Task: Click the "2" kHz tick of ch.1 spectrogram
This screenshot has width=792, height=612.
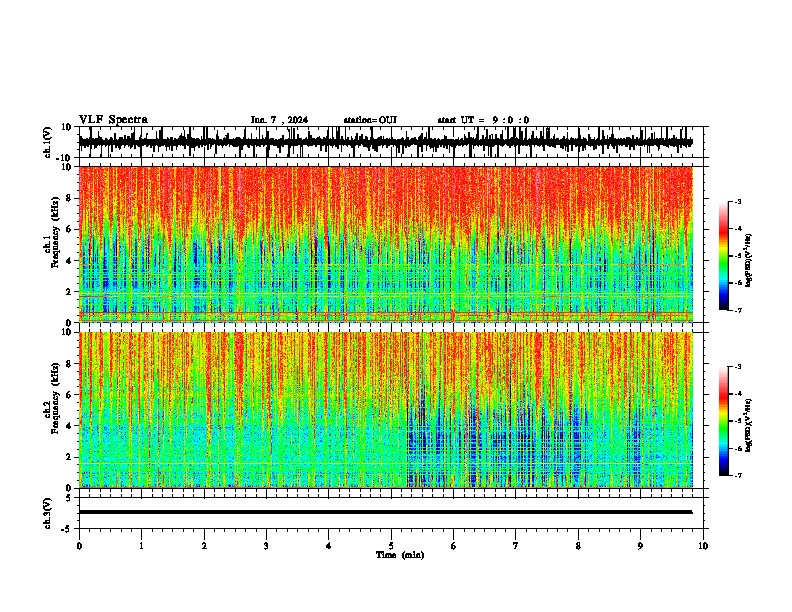Action: pyautogui.click(x=69, y=292)
